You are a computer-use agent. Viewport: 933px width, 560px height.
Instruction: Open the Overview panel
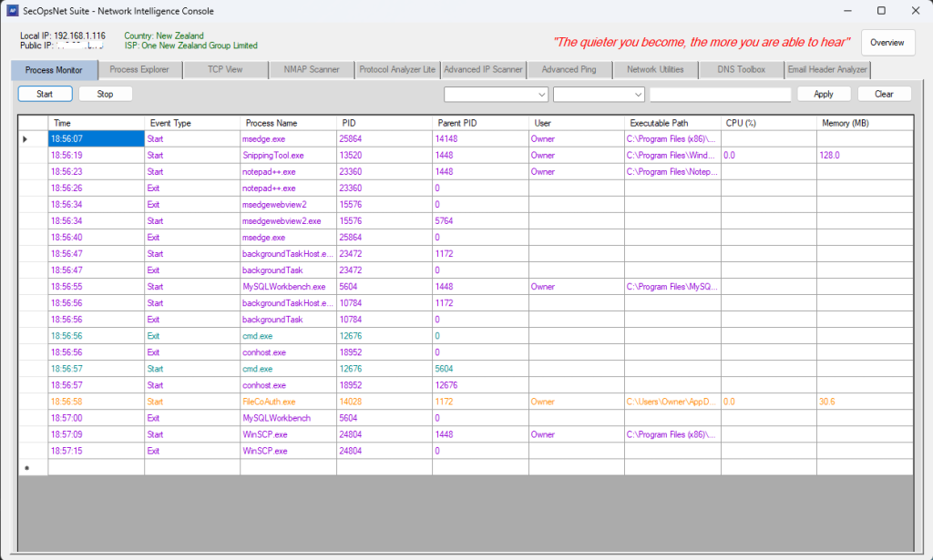[887, 43]
